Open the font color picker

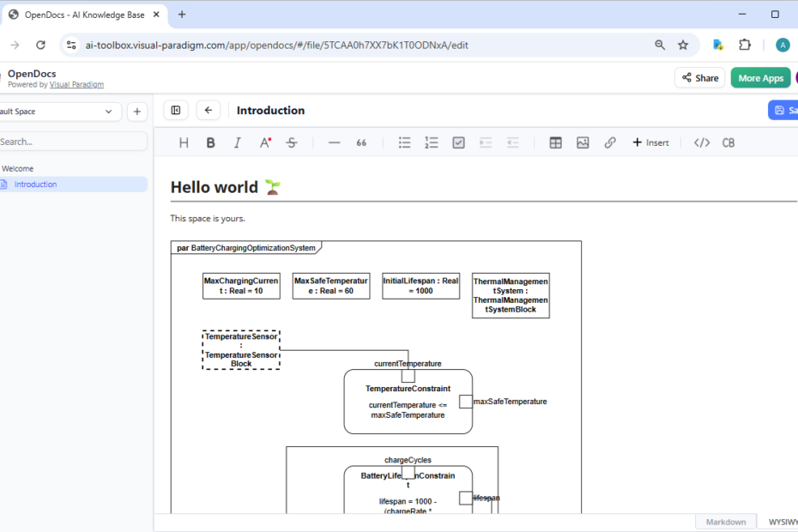pyautogui.click(x=265, y=142)
